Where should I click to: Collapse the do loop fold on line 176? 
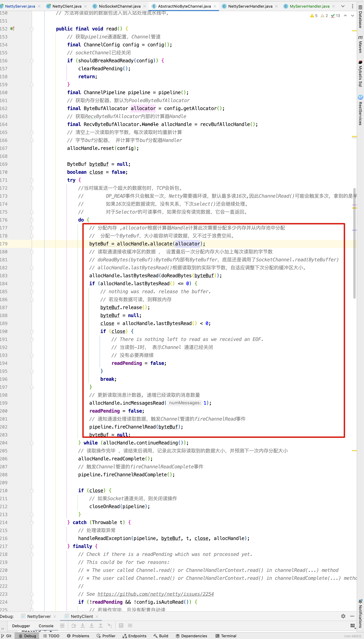32,220
